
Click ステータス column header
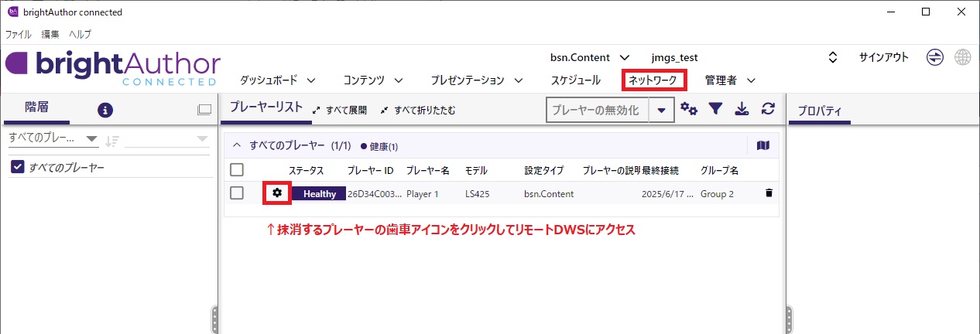click(x=307, y=170)
